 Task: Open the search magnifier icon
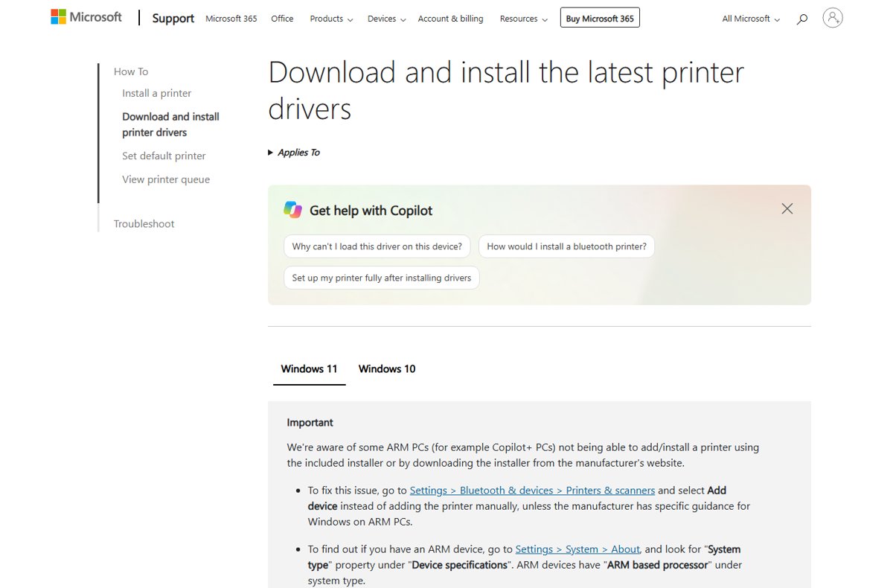(801, 19)
